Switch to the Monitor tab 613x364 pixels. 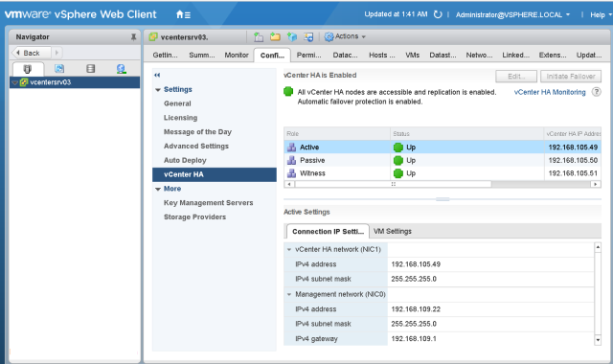tap(237, 56)
